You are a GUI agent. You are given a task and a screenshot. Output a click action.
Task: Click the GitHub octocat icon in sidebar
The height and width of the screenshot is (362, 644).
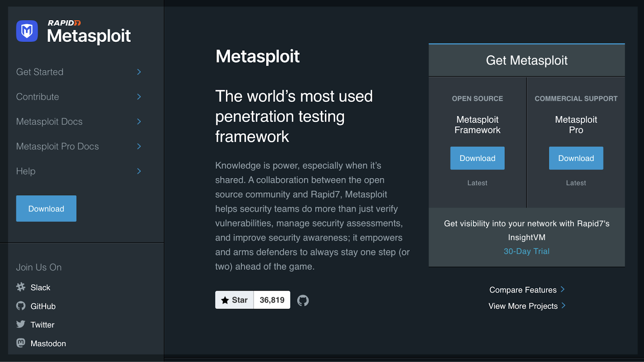coord(21,306)
